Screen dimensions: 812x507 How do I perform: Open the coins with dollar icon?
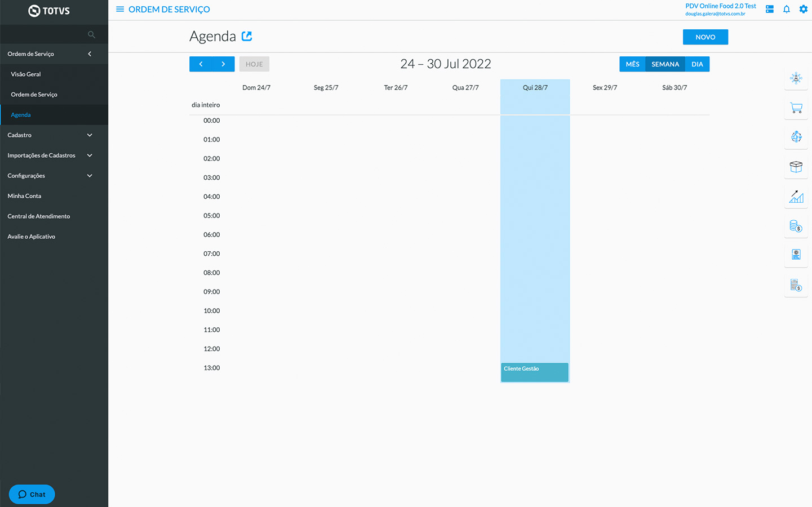coord(796,226)
